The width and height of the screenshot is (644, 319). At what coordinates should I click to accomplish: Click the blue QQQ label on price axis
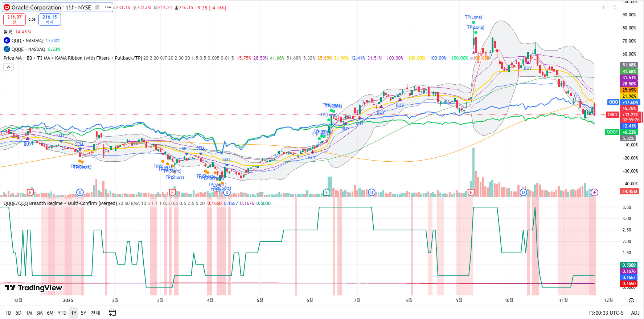[614, 102]
